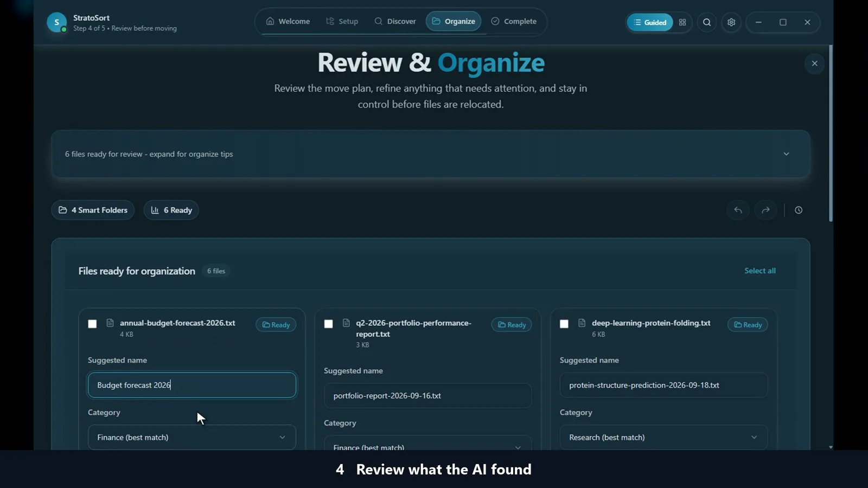
Task: Click the StratoSort avatar logo
Action: pyautogui.click(x=56, y=22)
